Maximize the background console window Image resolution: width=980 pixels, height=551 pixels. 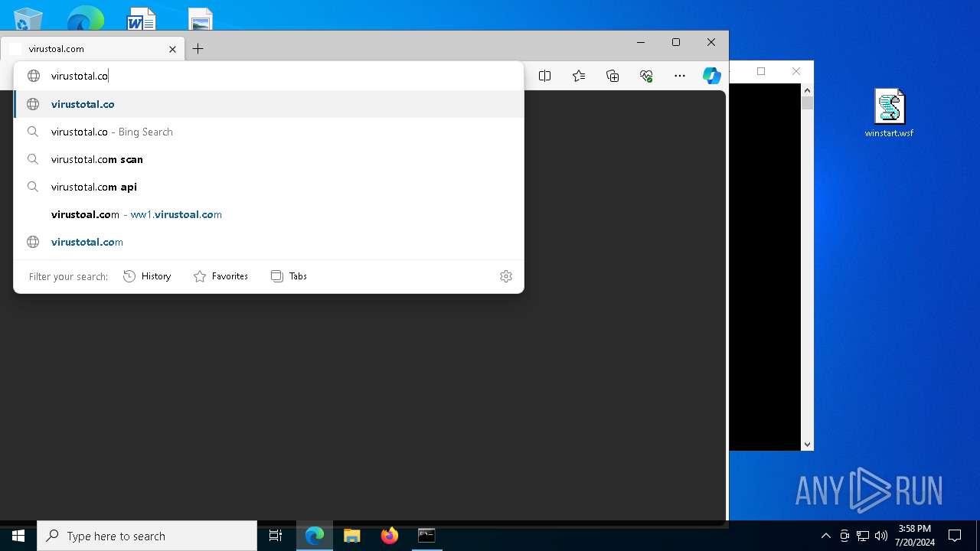point(761,71)
